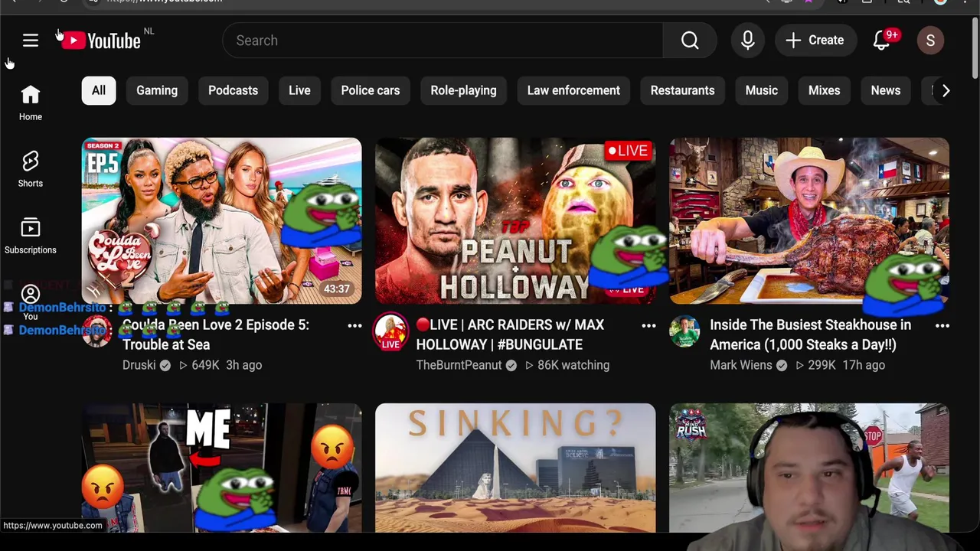Open the steakhouse video thumbnail
The width and height of the screenshot is (980, 551).
[x=809, y=221]
